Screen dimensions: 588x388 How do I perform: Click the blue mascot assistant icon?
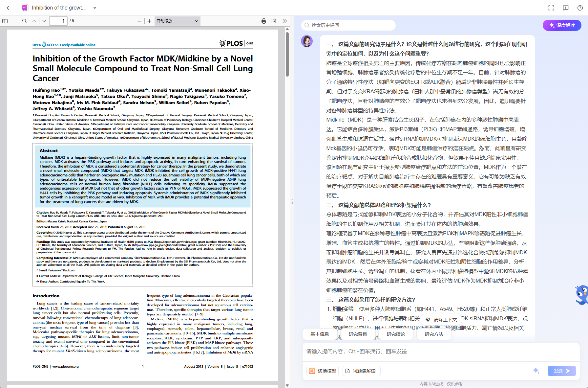click(582, 295)
